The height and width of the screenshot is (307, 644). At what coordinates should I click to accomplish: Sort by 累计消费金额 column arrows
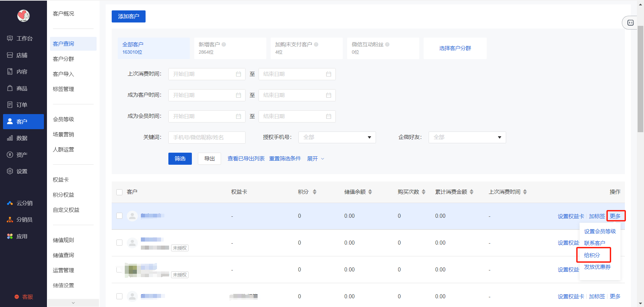coord(472,192)
